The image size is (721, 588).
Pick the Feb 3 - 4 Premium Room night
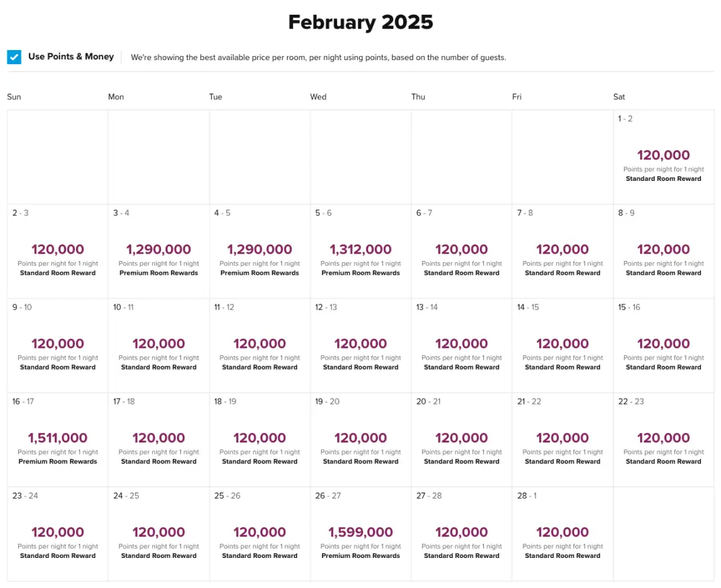click(x=159, y=252)
